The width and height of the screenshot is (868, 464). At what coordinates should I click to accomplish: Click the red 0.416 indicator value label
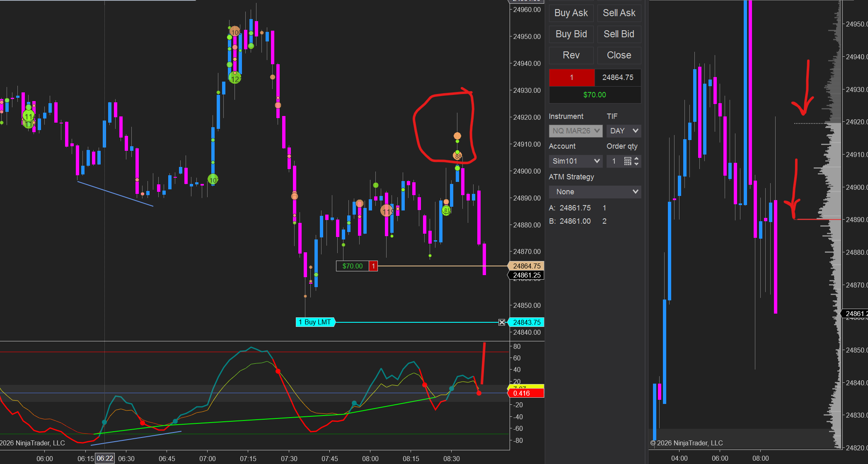(x=526, y=393)
